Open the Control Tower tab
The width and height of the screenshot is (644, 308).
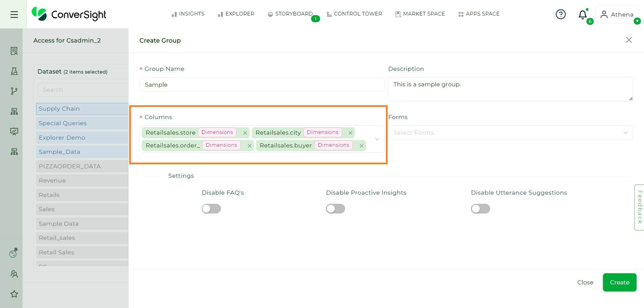354,14
